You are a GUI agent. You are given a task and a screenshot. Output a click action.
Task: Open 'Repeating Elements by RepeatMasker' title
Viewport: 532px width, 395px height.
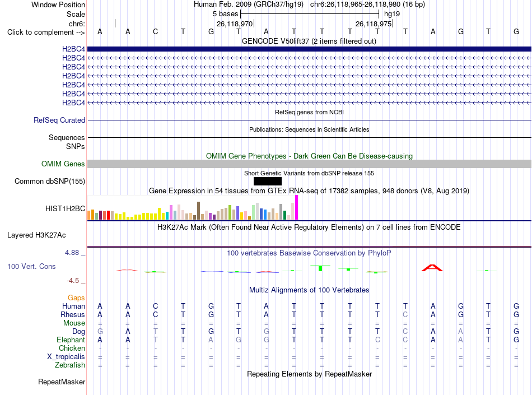309,374
